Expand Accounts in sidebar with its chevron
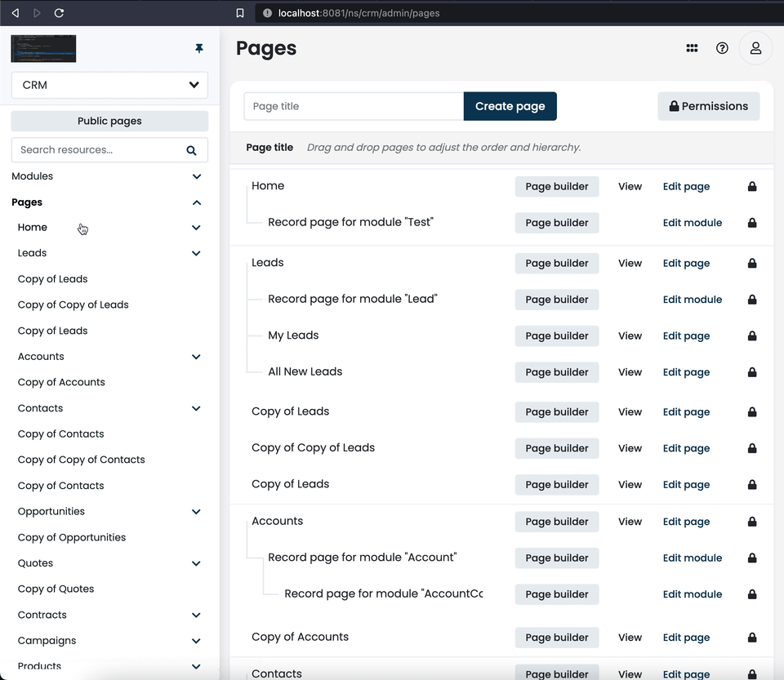 pyautogui.click(x=197, y=357)
